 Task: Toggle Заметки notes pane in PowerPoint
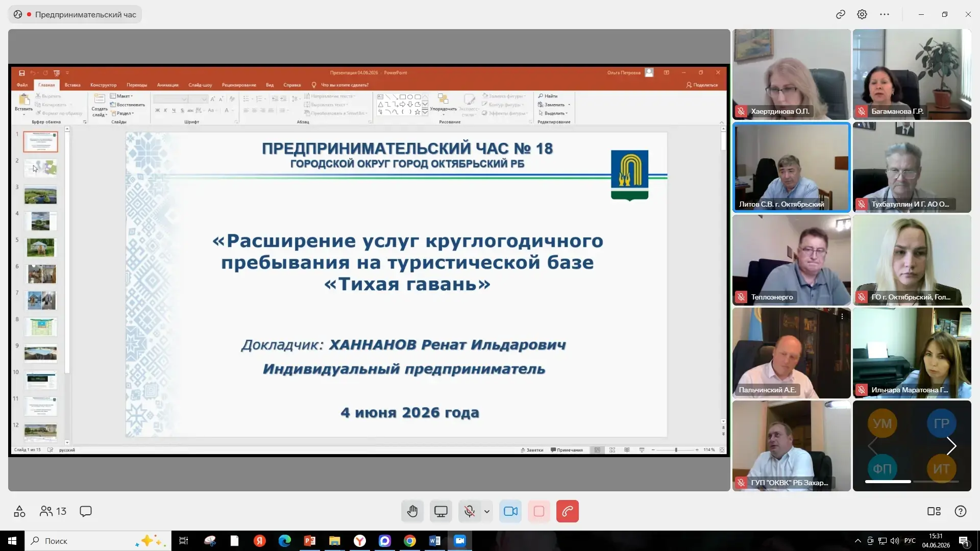coord(532,450)
